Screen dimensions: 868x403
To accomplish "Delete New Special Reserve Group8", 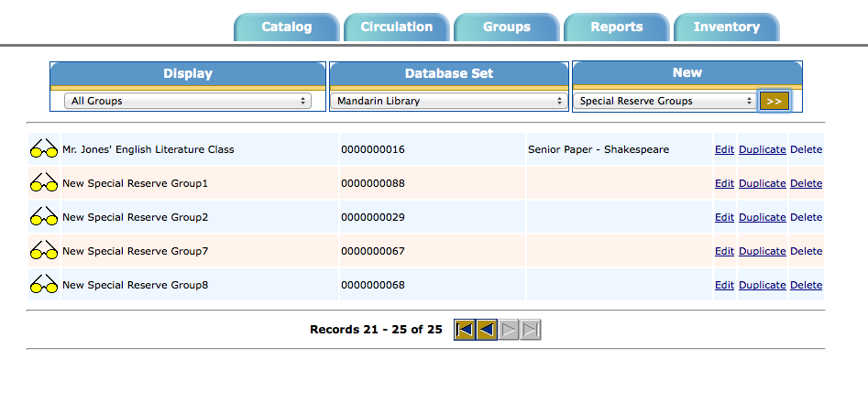I will (x=806, y=285).
